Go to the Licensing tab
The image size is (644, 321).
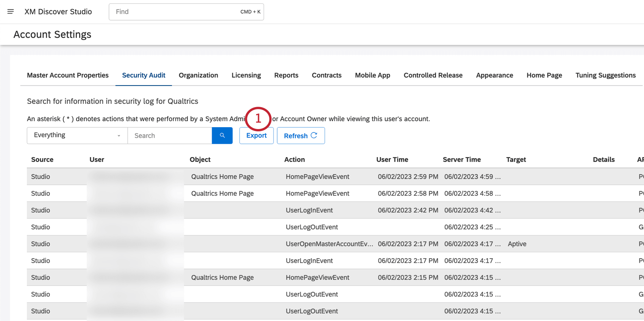(x=246, y=75)
